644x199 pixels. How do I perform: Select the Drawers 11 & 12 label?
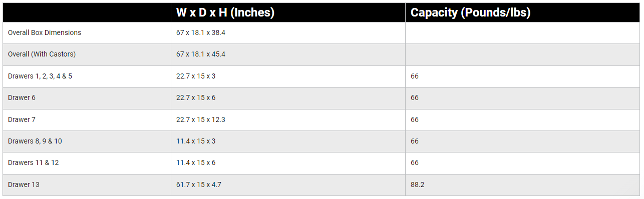tap(33, 162)
